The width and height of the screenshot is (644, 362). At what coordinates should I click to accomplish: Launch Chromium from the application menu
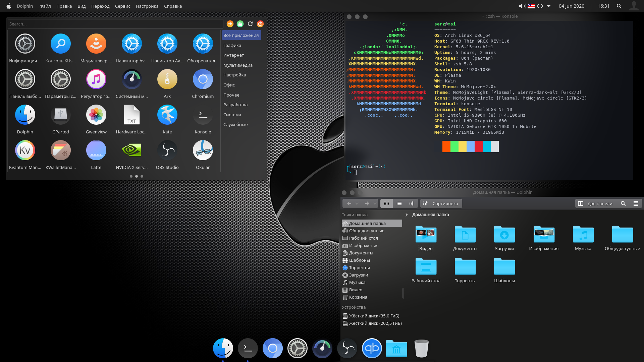[x=203, y=79]
